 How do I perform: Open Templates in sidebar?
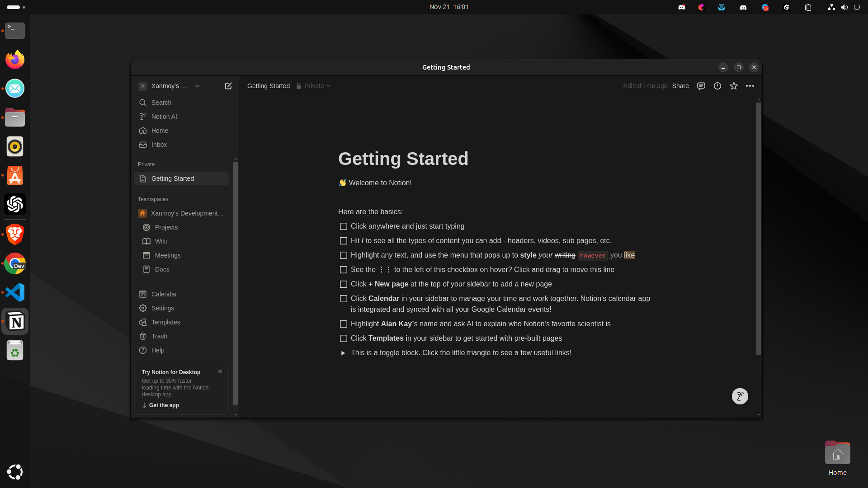point(181,322)
